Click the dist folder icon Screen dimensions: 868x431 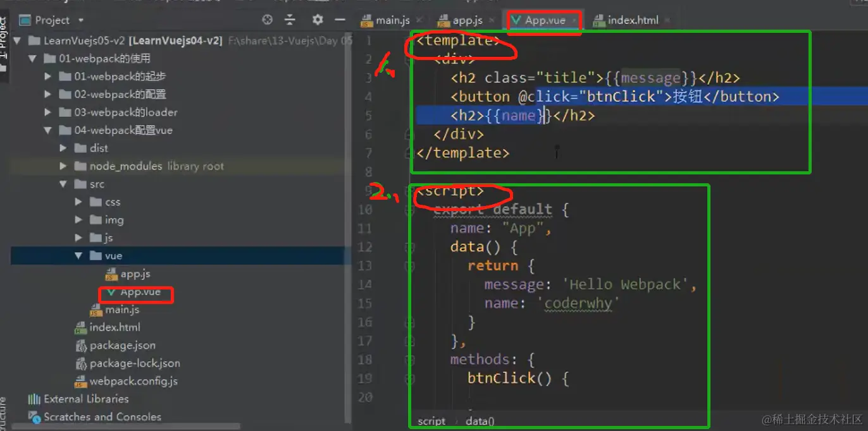click(x=80, y=148)
